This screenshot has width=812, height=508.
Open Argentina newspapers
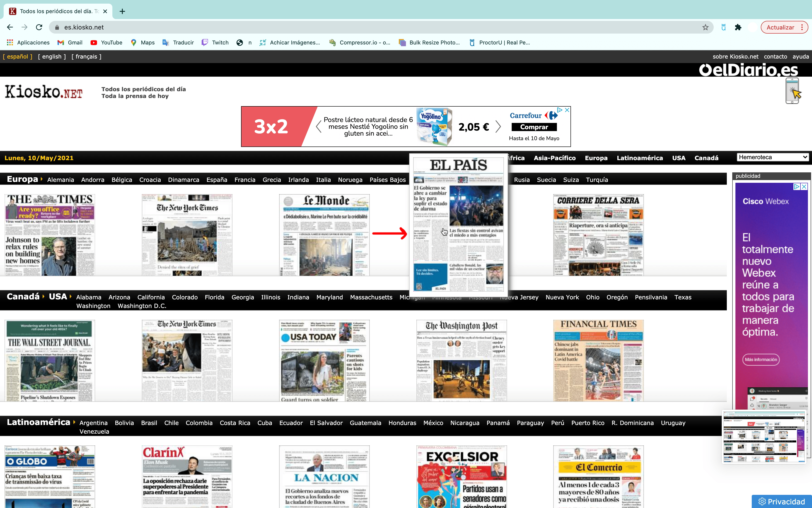(x=93, y=423)
